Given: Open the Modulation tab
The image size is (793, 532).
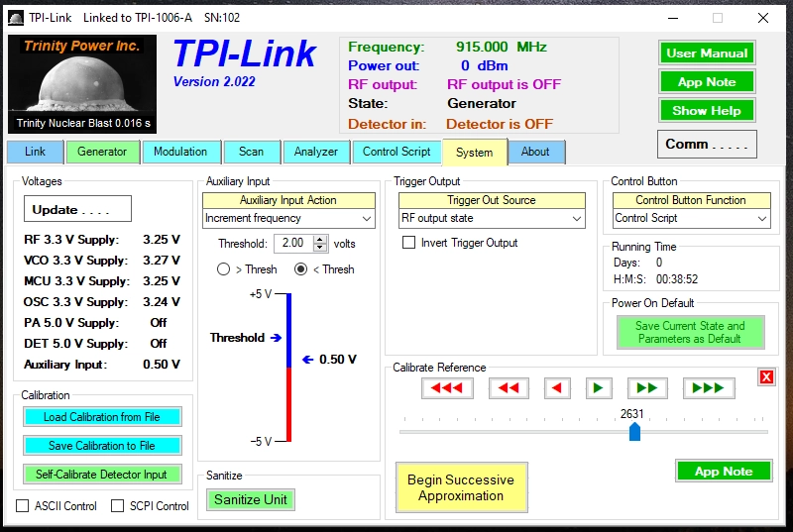Looking at the screenshot, I should point(180,152).
